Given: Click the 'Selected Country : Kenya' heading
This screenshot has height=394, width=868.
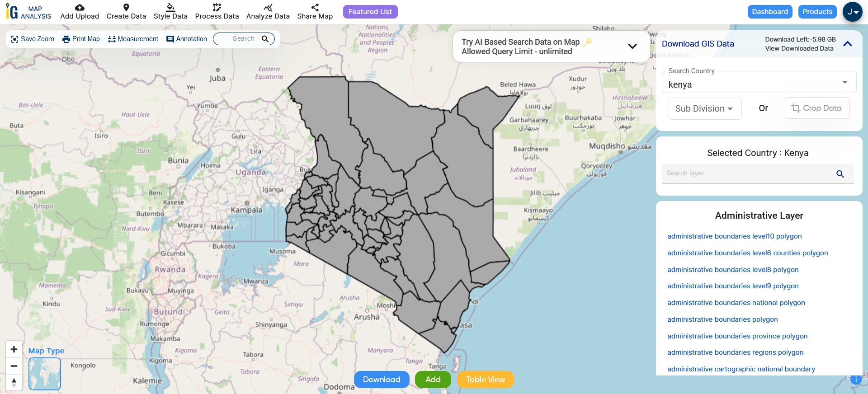Looking at the screenshot, I should 758,153.
